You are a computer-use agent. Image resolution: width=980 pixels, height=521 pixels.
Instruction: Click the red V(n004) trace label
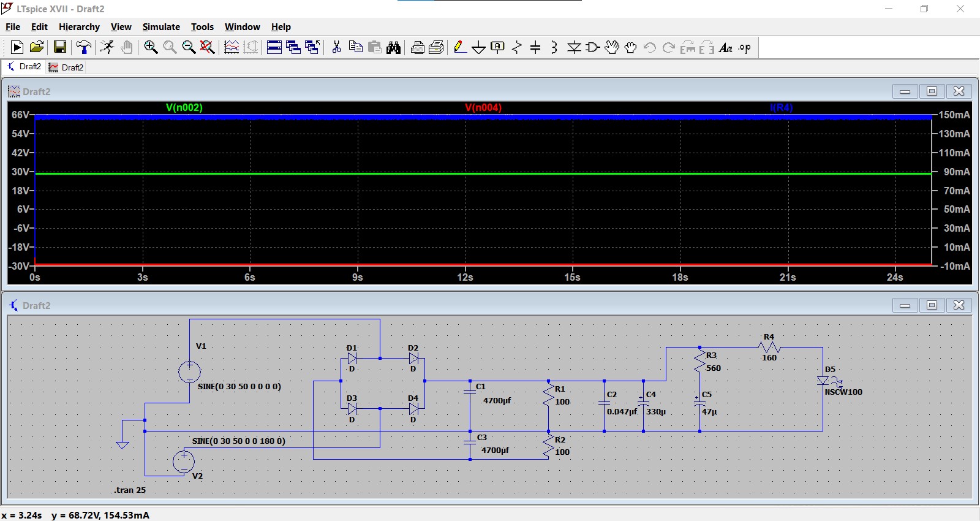(x=483, y=107)
